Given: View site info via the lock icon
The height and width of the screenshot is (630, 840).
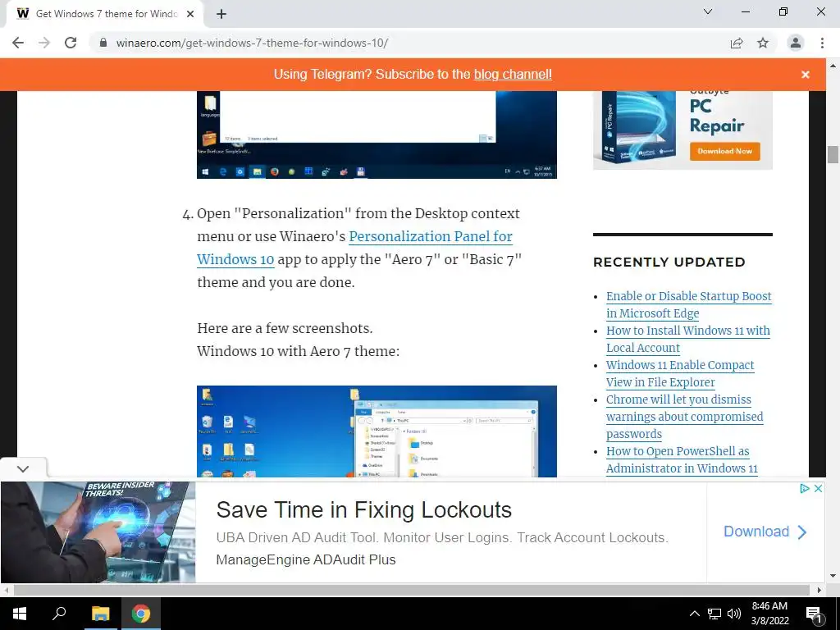Looking at the screenshot, I should click(103, 43).
